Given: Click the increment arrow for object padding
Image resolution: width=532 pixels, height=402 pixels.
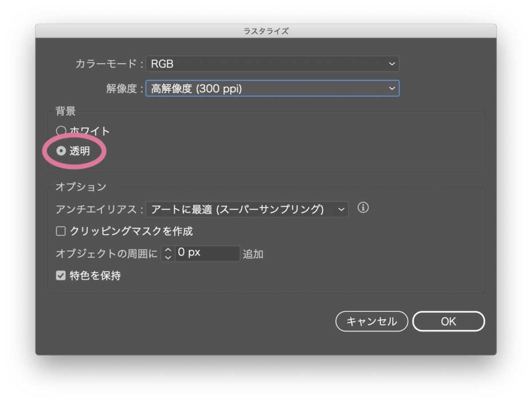Looking at the screenshot, I should pyautogui.click(x=168, y=250).
